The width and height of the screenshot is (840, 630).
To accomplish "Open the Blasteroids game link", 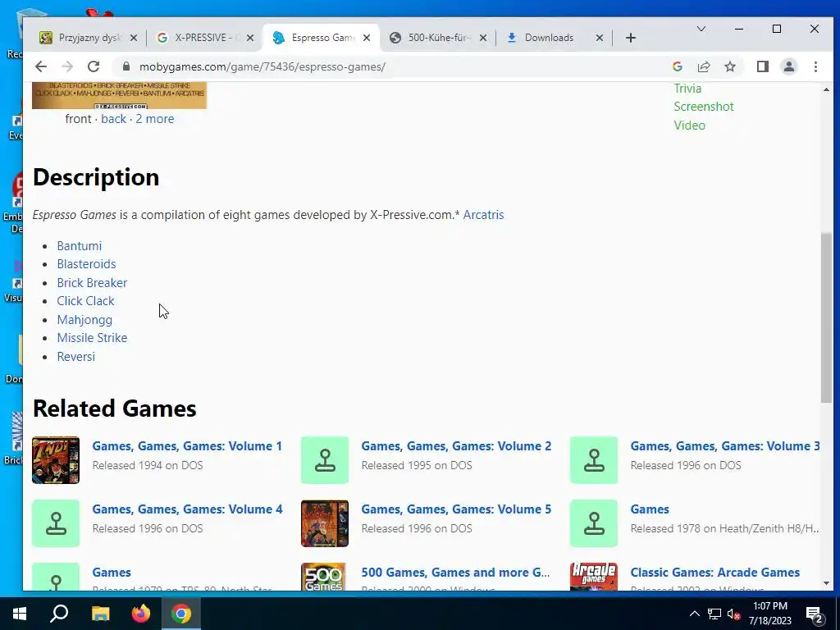I will click(x=86, y=264).
